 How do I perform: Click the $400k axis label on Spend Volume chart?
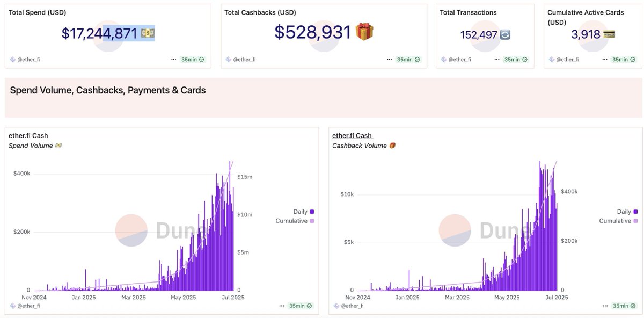click(x=21, y=174)
